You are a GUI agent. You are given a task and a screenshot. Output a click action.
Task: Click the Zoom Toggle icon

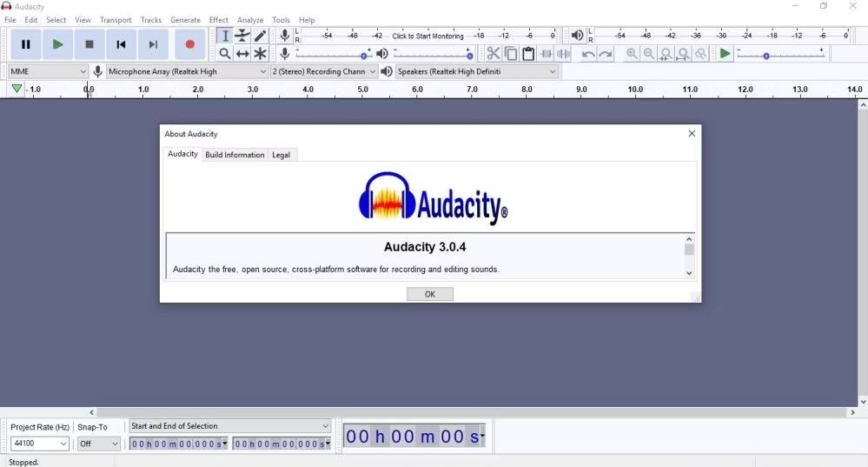(x=701, y=54)
